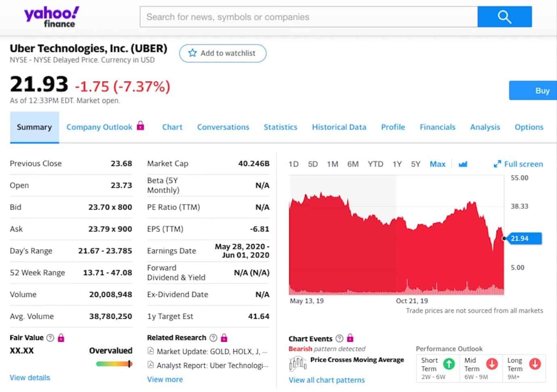Click the Yahoo Finance logo

[x=52, y=17]
